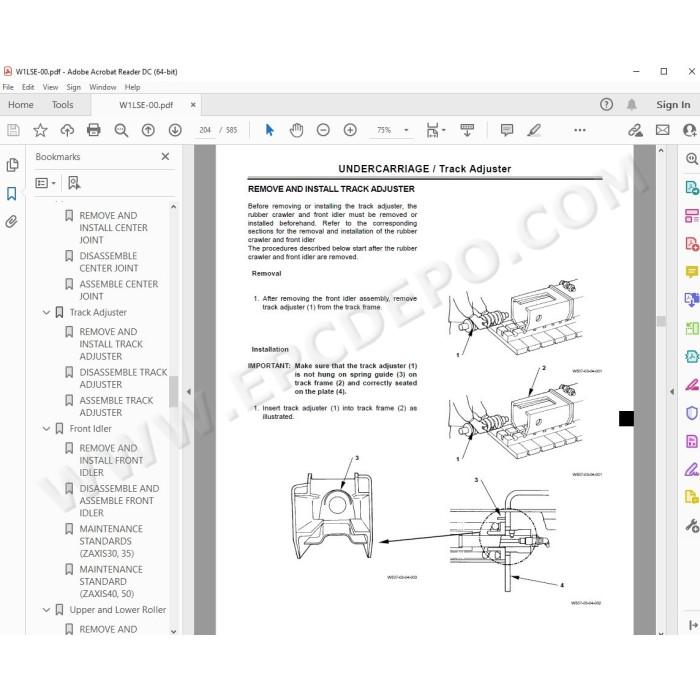The image size is (700, 700).
Task: Open DISASSEMBLE CENTER JOINT bookmark
Action: (x=109, y=262)
